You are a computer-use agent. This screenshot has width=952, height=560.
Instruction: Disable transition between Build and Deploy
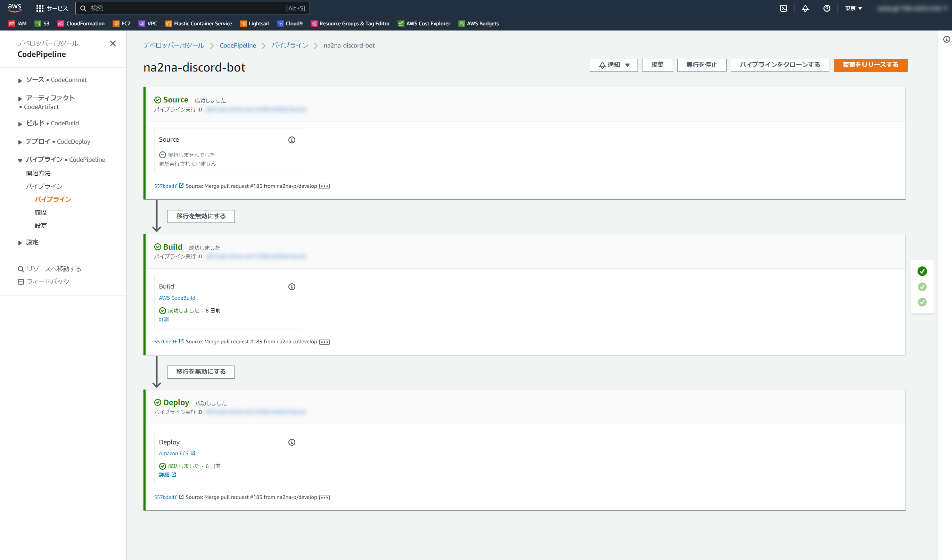[200, 371]
